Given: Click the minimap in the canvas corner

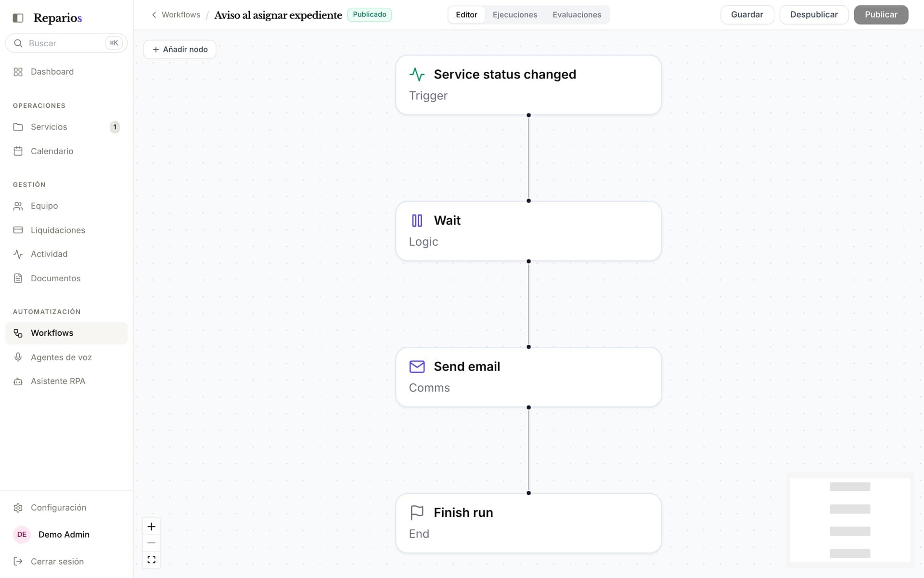Looking at the screenshot, I should [x=850, y=520].
